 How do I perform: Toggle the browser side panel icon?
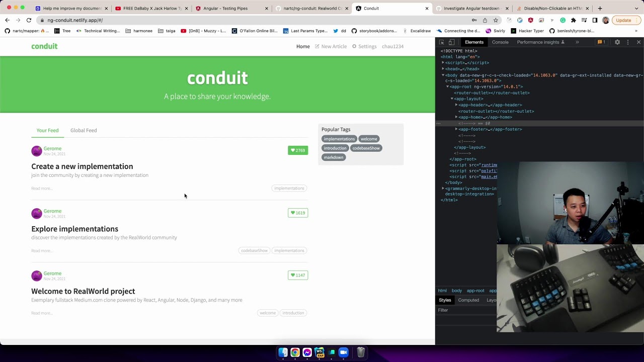coord(595,20)
